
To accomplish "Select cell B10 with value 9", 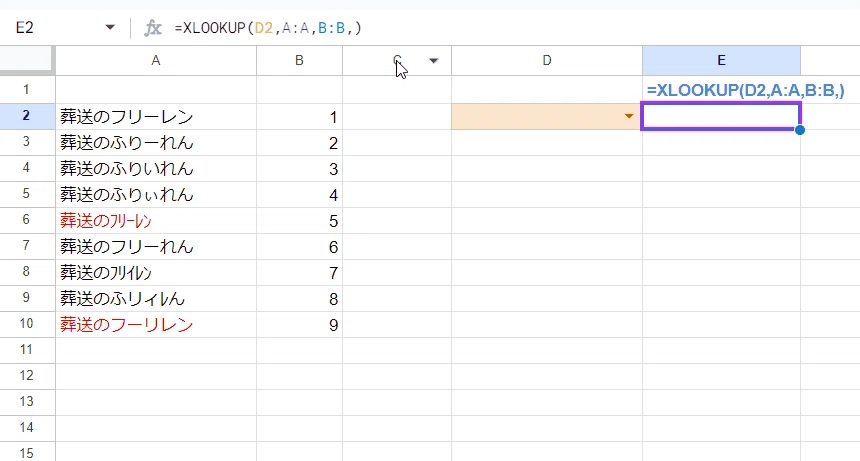I will coord(299,325).
